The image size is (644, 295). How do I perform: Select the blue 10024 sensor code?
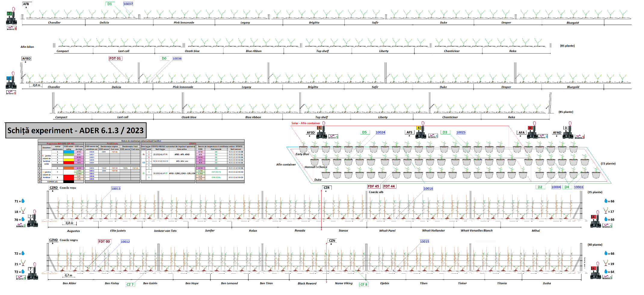[x=380, y=132]
